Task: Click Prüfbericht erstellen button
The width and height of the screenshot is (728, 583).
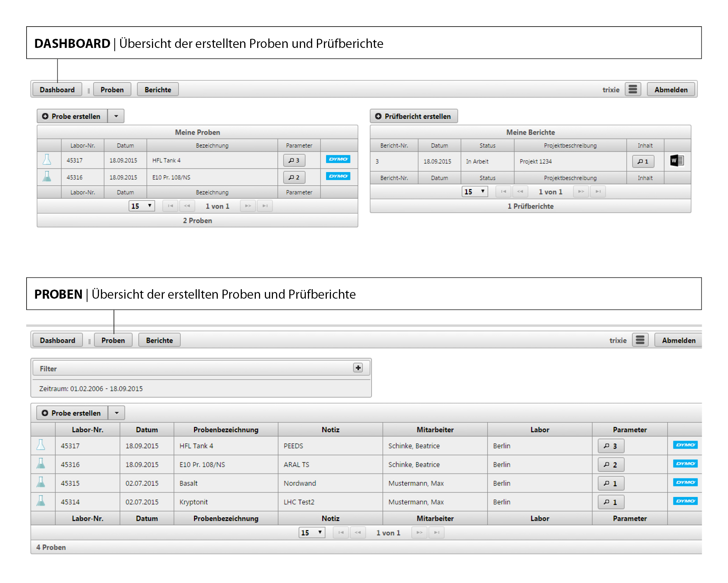Action: [x=414, y=116]
